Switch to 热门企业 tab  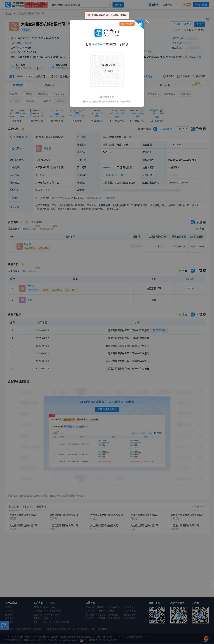point(27,507)
